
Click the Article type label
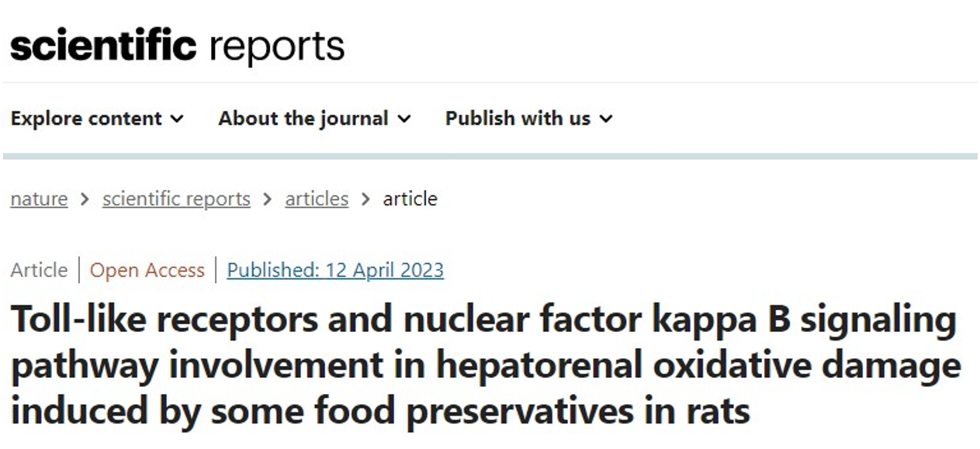(x=39, y=270)
